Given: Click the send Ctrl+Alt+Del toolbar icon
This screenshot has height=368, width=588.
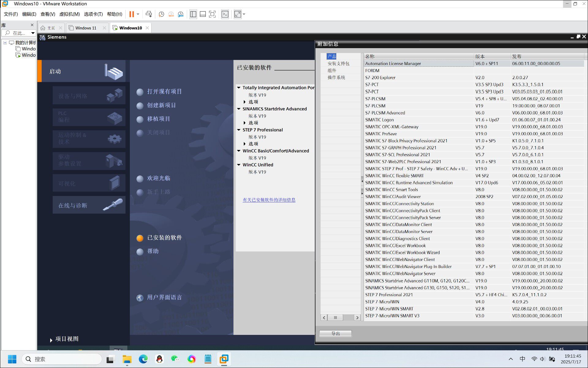Looking at the screenshot, I should pos(149,14).
